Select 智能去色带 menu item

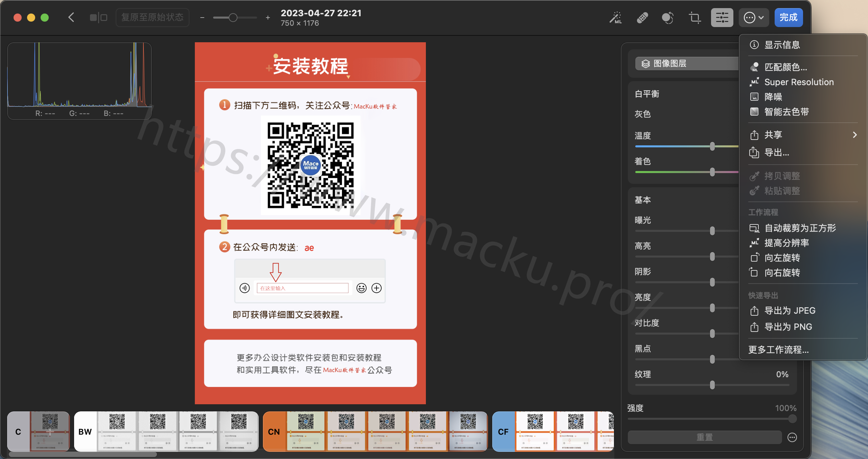(x=803, y=112)
